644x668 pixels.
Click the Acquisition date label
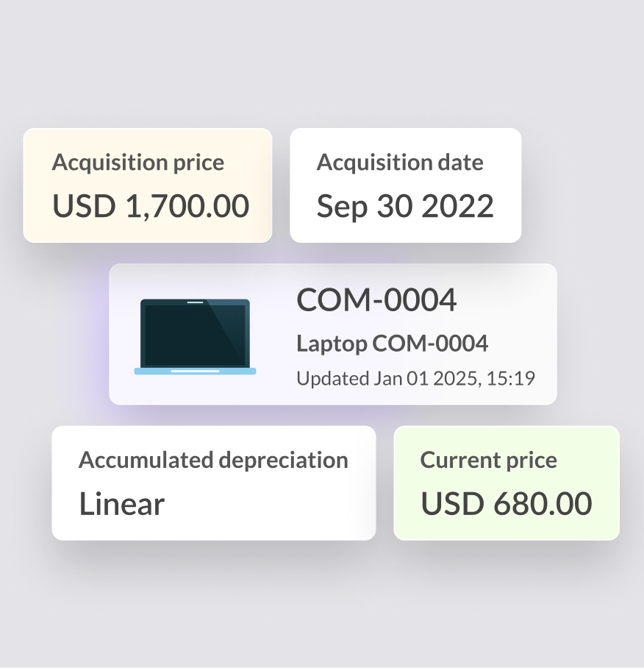[400, 163]
